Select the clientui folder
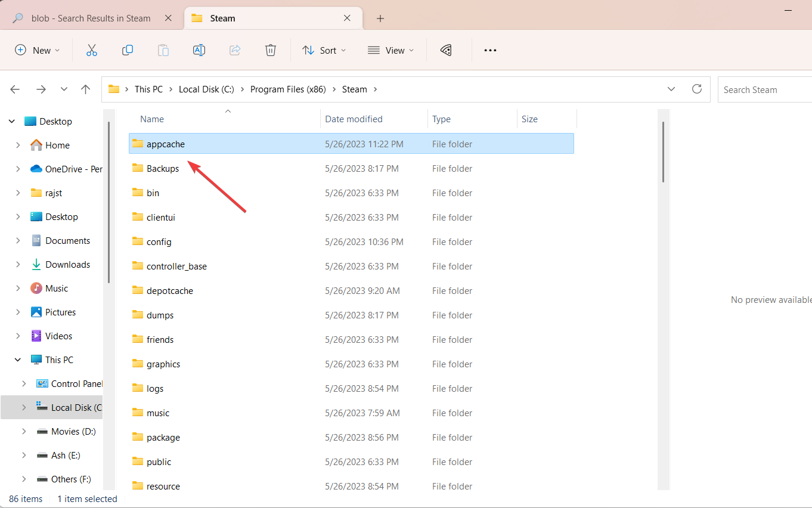The image size is (812, 508). (351, 218)
